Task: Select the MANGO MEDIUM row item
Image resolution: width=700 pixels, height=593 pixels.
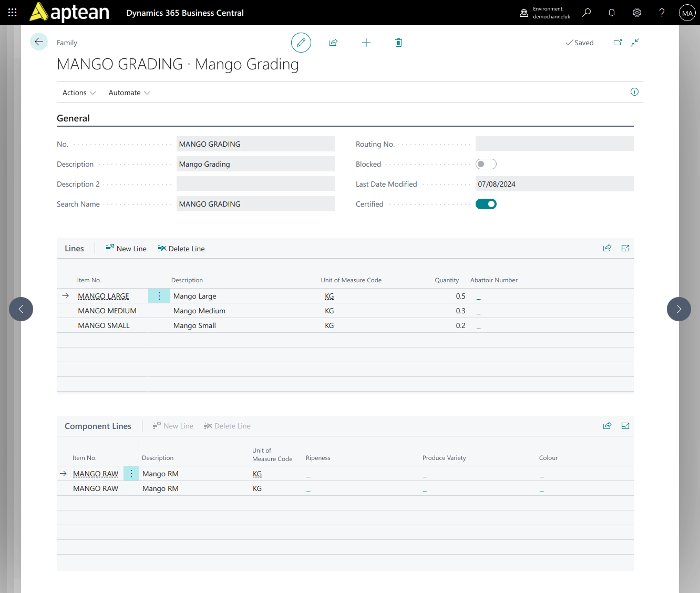Action: click(x=107, y=311)
